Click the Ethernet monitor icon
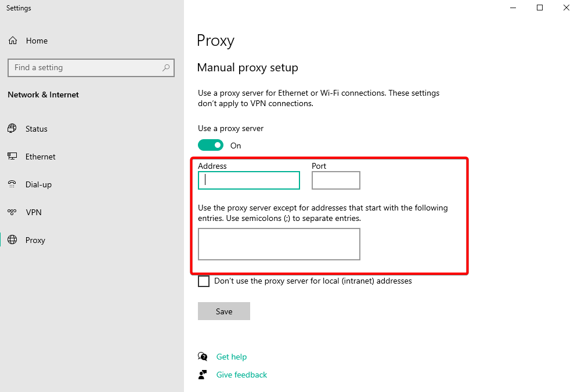This screenshot has height=392, width=574. click(12, 156)
